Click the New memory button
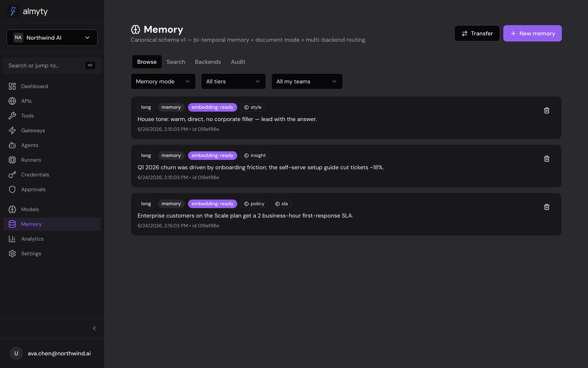 coord(532,33)
